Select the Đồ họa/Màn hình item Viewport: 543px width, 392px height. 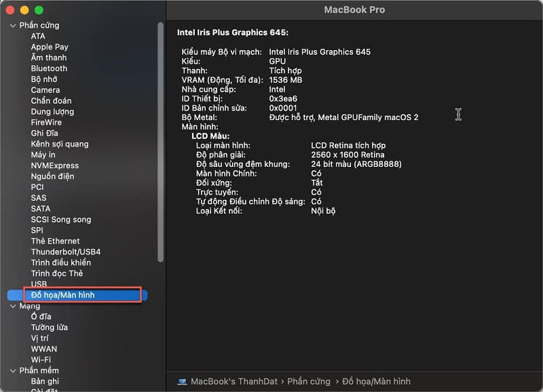click(77, 295)
